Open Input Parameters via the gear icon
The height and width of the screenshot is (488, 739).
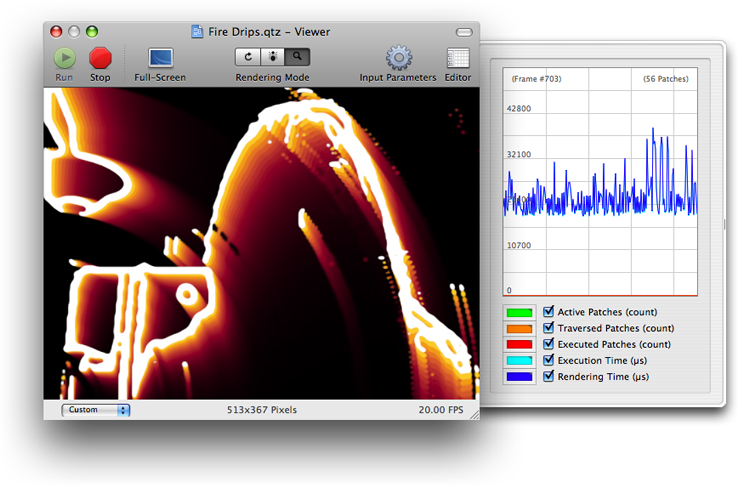coord(399,58)
